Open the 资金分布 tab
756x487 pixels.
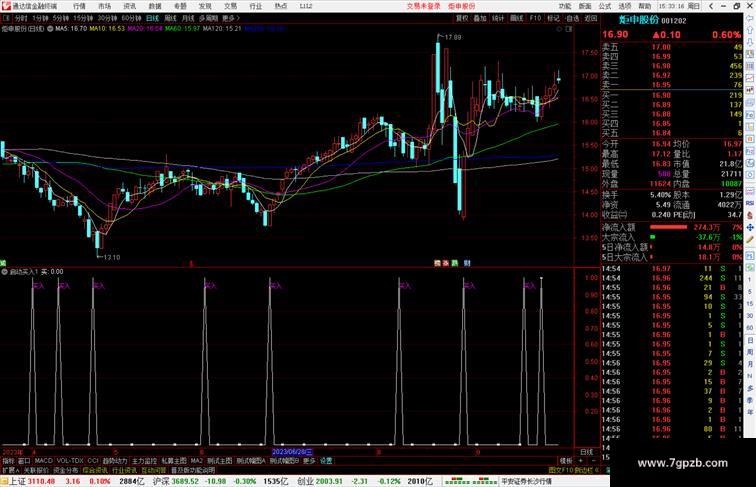click(66, 470)
